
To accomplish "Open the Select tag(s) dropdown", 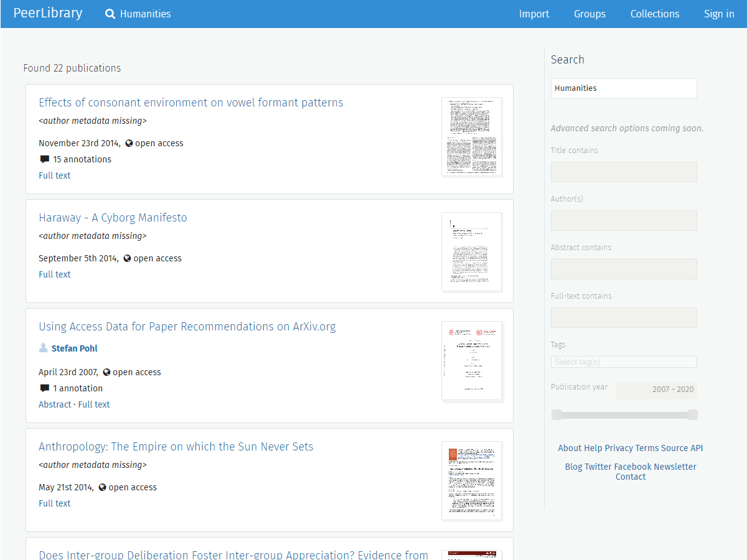I will tap(623, 362).
